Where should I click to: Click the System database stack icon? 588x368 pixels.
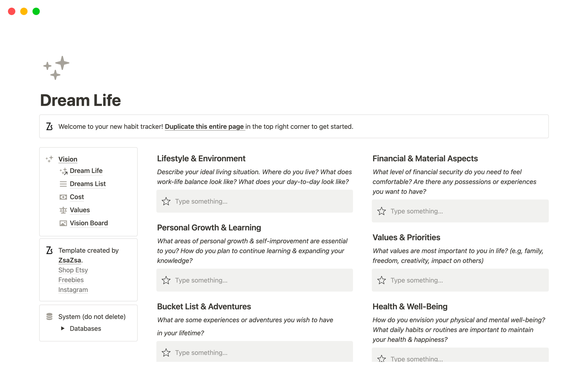49,316
